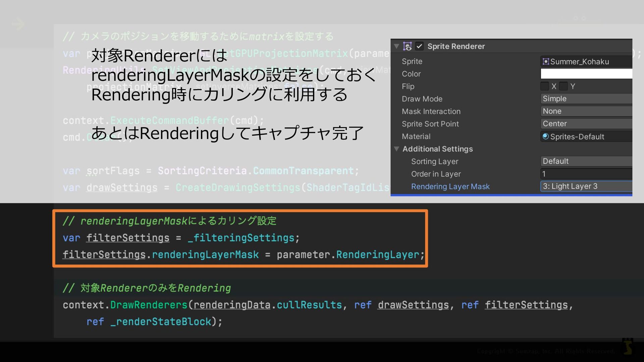Viewport: 644px width, 362px height.
Task: Click the Flip property label
Action: (x=408, y=86)
